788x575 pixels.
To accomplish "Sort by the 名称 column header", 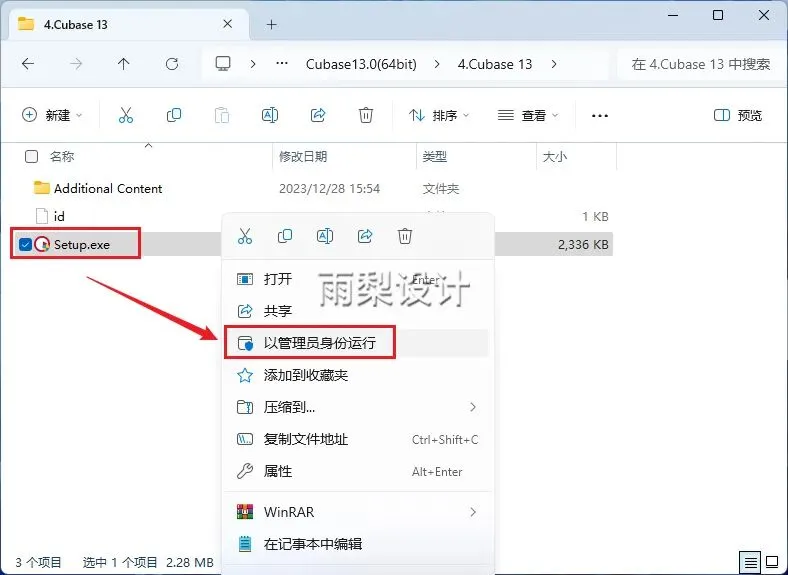I will click(x=62, y=157).
